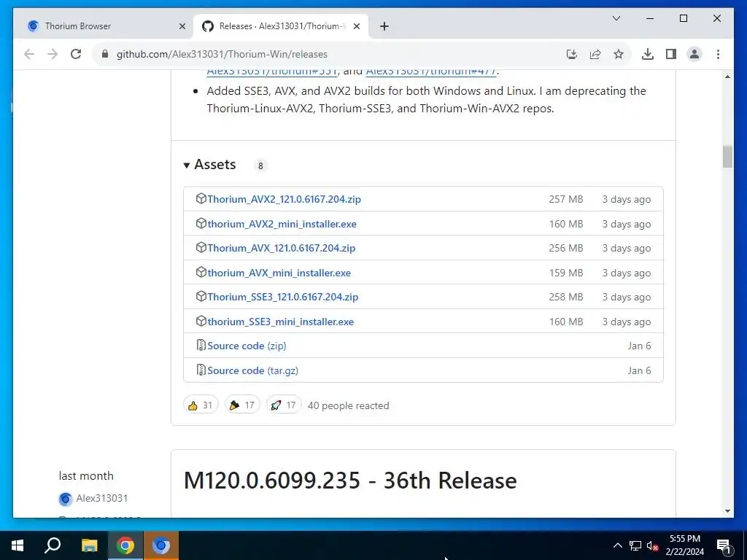Viewport: 747px width, 560px height.
Task: Download Thorium_SSE3_121.0.6167.204.zip
Action: (x=282, y=297)
